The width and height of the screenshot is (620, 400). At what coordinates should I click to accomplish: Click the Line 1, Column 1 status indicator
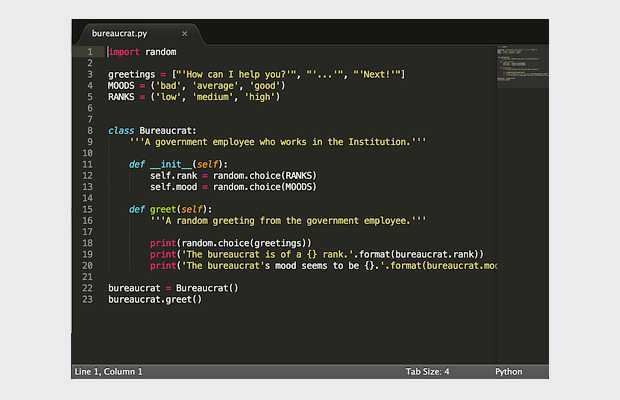coord(108,372)
